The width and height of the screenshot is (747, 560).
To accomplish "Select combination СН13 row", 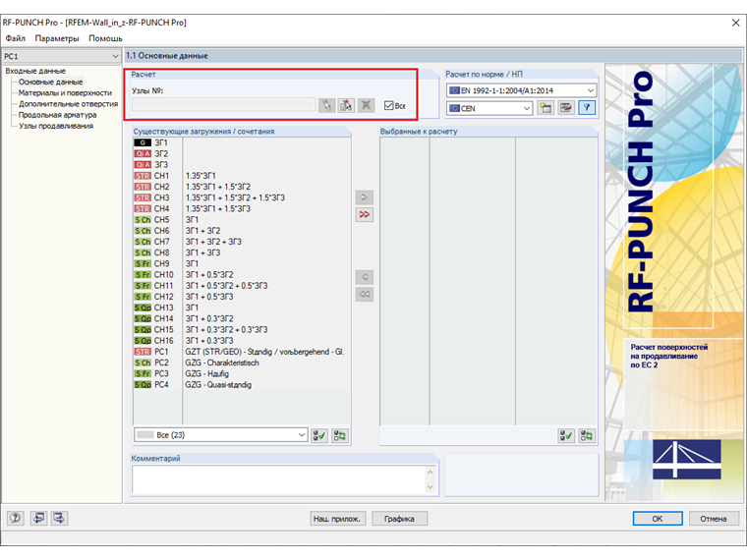I will pyautogui.click(x=242, y=308).
